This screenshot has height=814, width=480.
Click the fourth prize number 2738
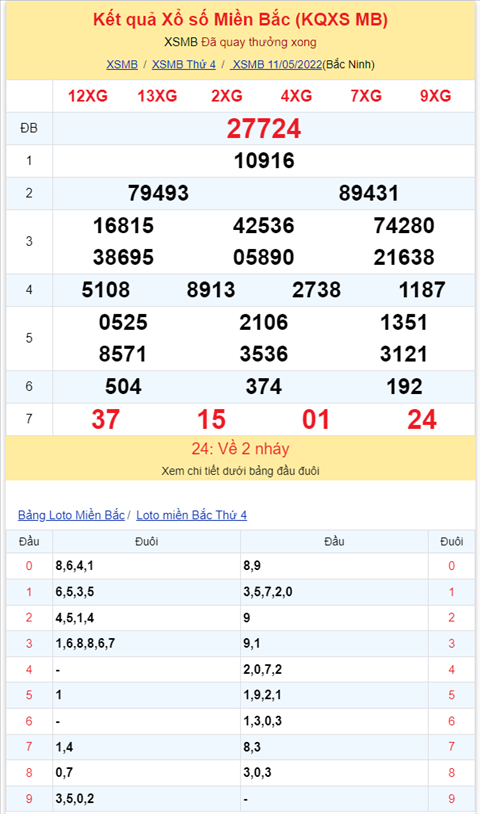317,290
